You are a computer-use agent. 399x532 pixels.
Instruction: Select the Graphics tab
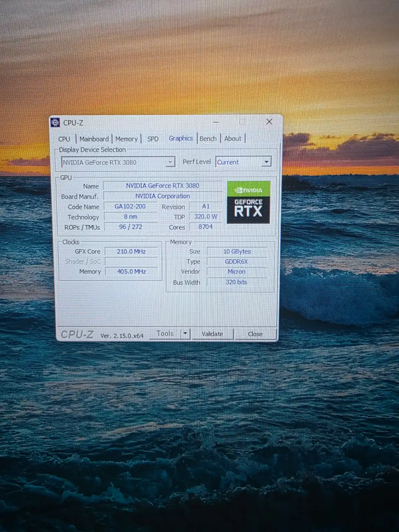[181, 138]
